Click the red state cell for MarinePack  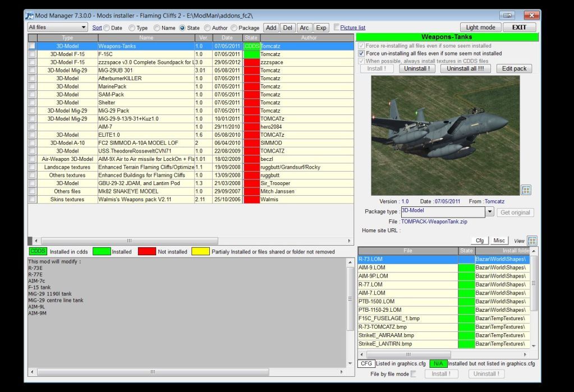pos(251,86)
